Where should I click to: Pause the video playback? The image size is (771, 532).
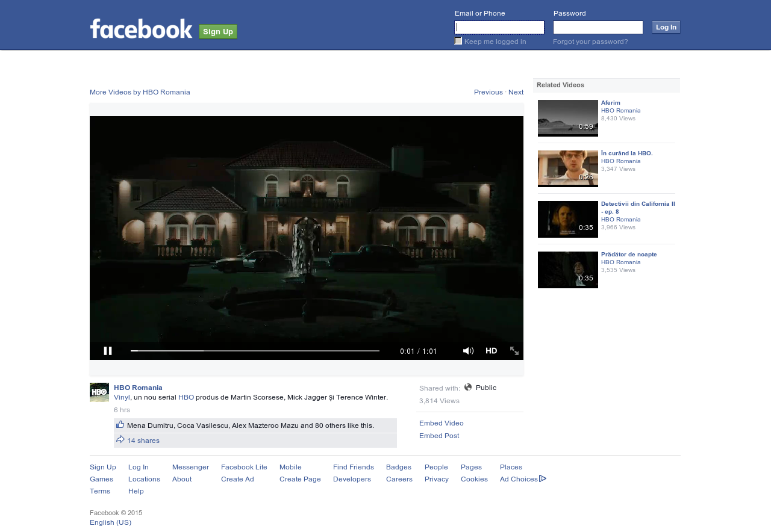coord(108,351)
